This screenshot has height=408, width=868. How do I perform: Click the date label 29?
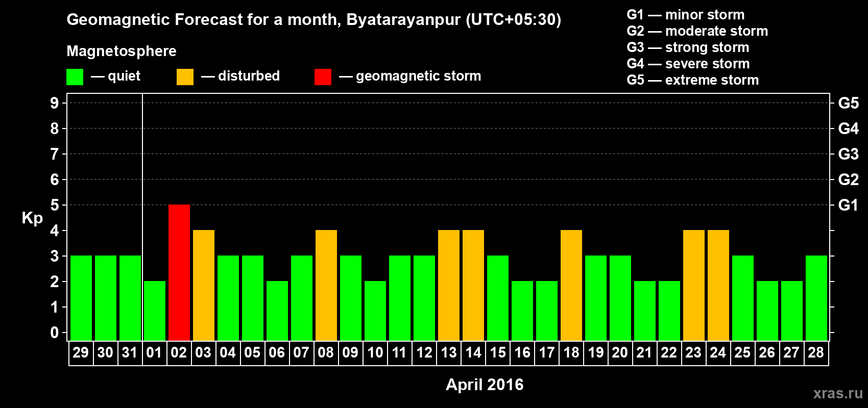tap(81, 353)
